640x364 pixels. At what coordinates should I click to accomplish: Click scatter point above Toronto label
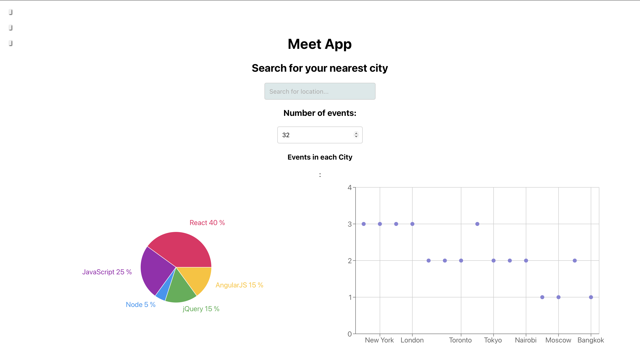pyautogui.click(x=461, y=261)
